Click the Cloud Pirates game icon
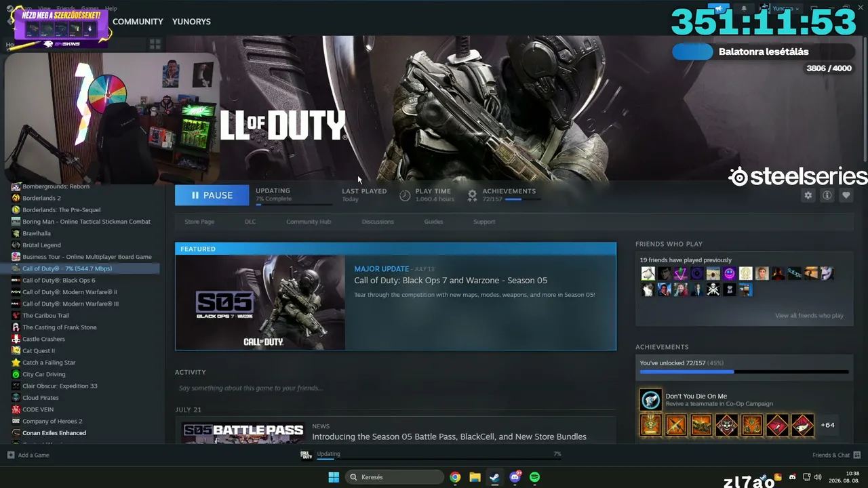 click(16, 398)
